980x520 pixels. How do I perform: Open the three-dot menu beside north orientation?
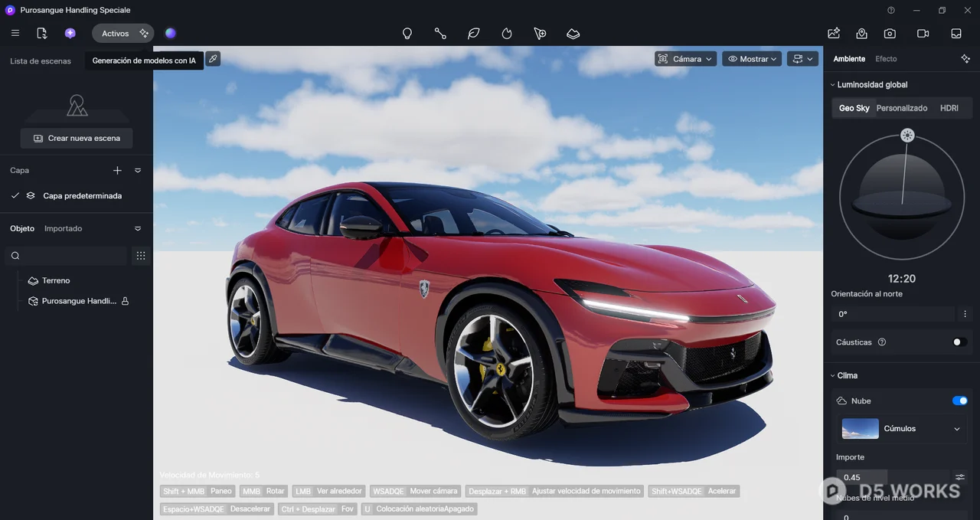pos(965,314)
